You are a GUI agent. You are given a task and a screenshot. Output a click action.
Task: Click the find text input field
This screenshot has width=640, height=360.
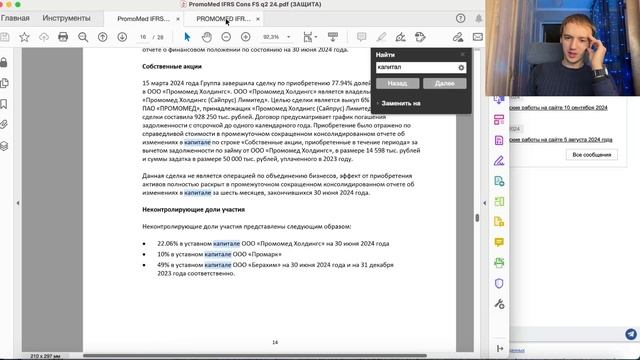point(416,67)
